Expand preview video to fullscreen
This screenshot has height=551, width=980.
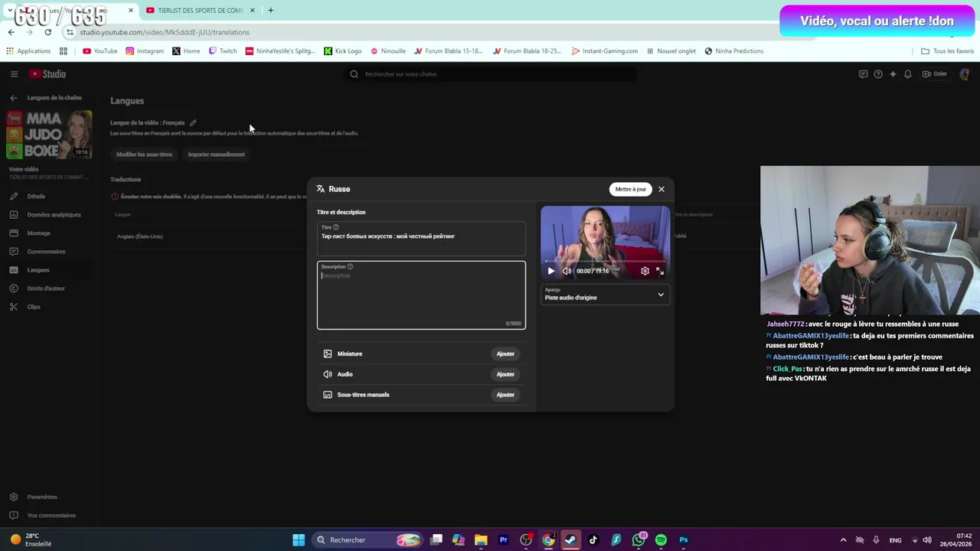660,271
